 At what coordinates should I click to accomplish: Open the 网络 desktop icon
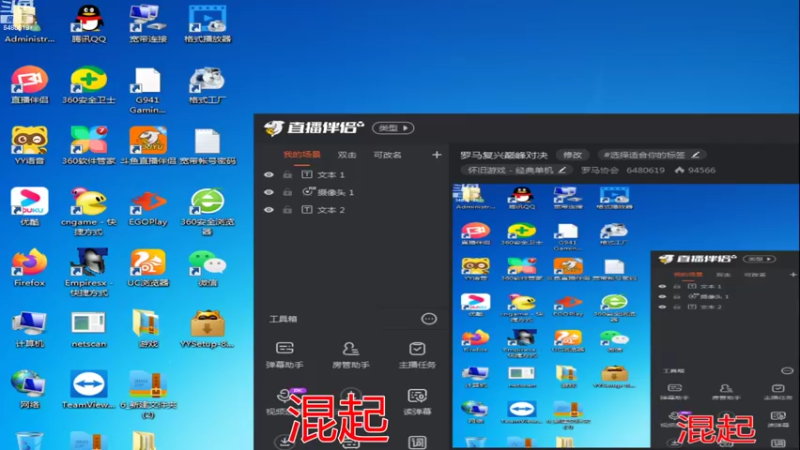[30, 389]
